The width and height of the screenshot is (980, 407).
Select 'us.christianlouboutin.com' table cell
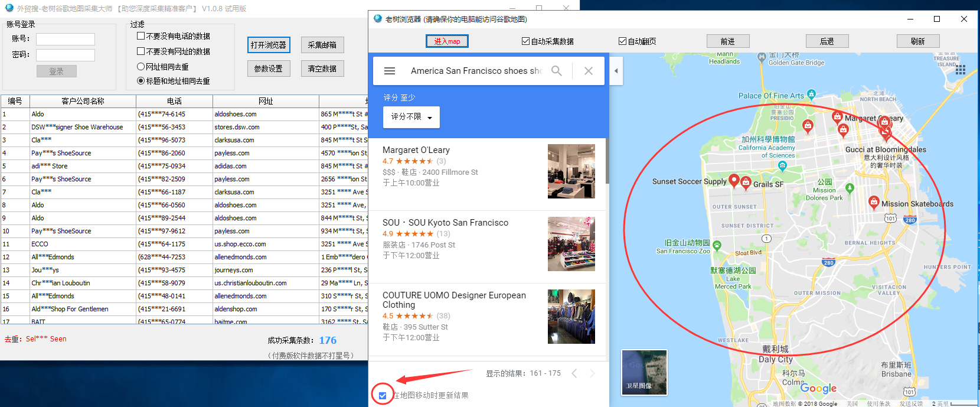[266, 283]
